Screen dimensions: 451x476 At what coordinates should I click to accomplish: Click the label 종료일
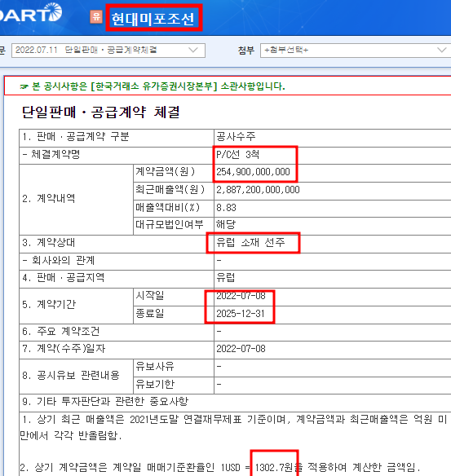[x=150, y=314]
